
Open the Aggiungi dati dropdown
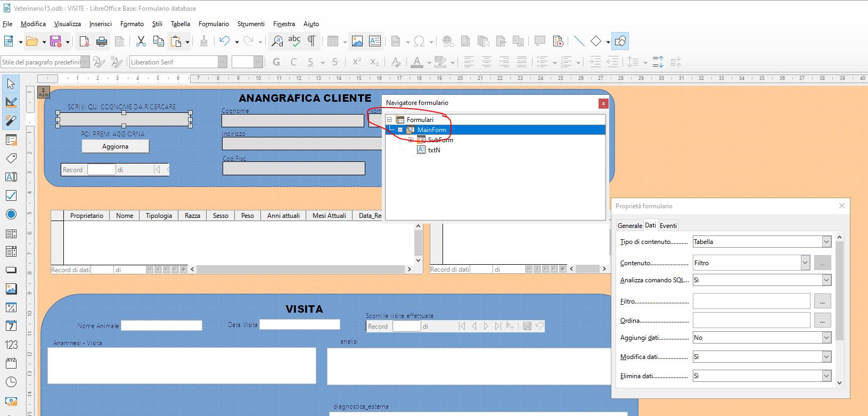(826, 338)
